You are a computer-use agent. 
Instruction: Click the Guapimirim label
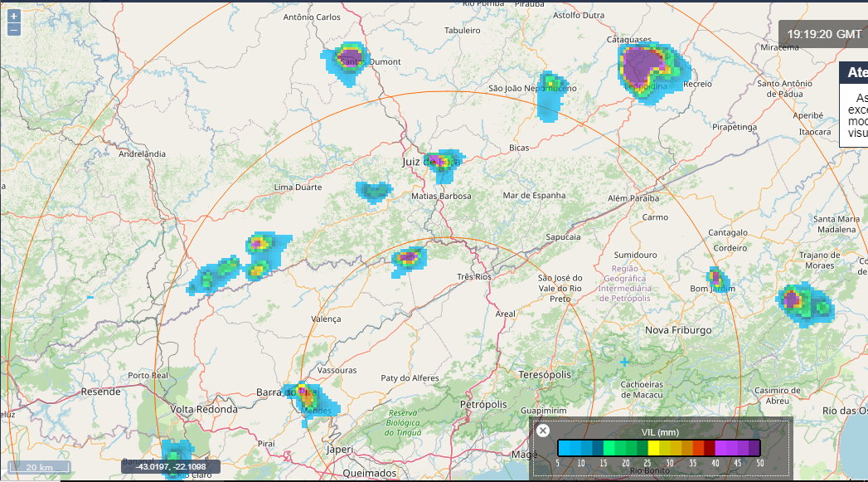click(543, 411)
